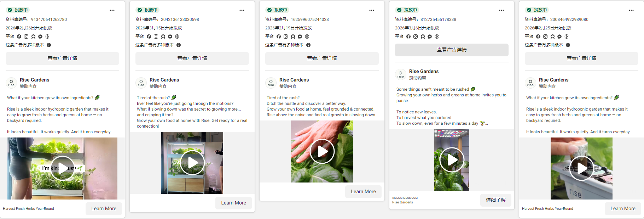
Task: Click the 投放中 status on ad 812735455178338
Action: [x=407, y=10]
